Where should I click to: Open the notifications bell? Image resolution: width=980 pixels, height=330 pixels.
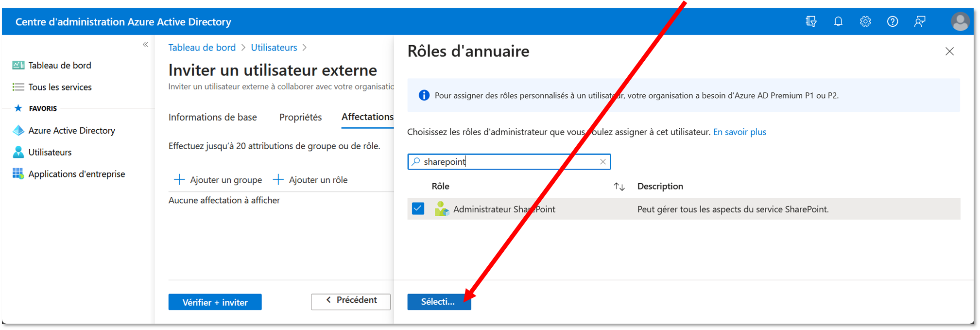point(838,21)
